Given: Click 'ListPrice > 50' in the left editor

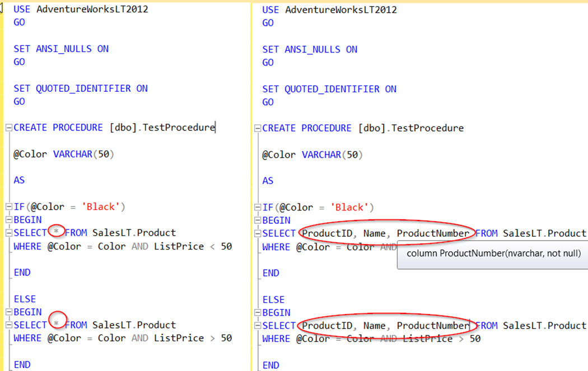Looking at the screenshot, I should pos(193,338).
